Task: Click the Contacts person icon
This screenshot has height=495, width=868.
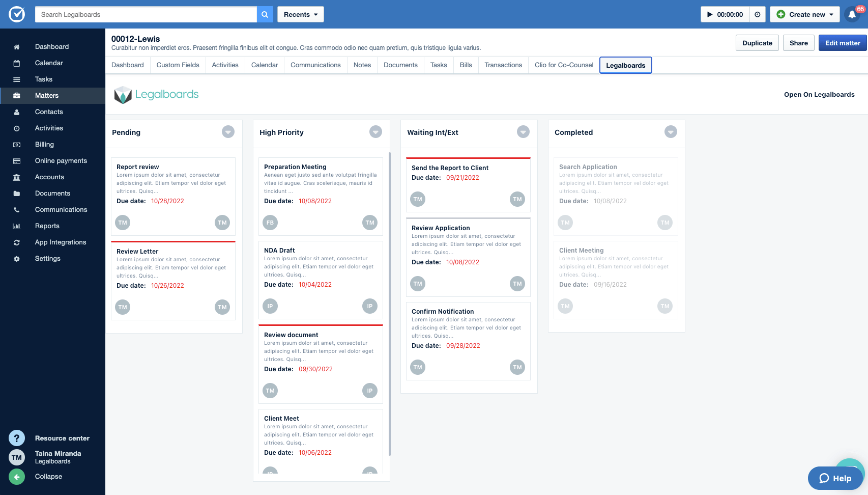Action: tap(17, 112)
